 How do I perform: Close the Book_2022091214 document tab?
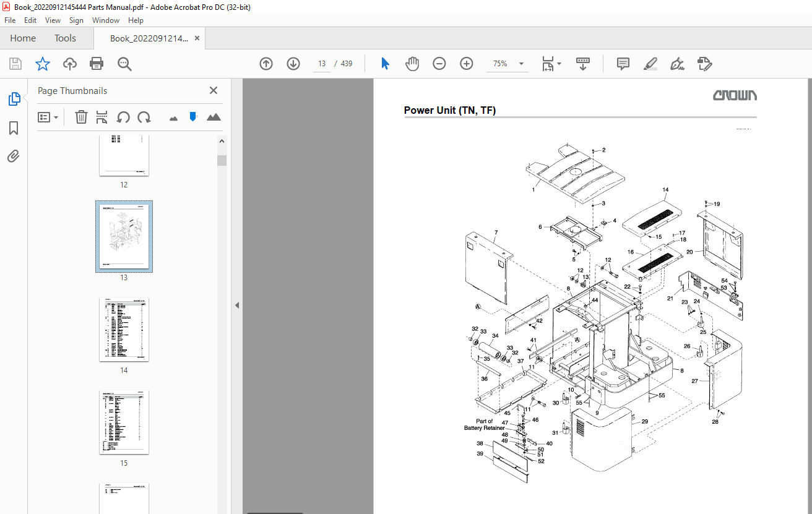pos(197,38)
